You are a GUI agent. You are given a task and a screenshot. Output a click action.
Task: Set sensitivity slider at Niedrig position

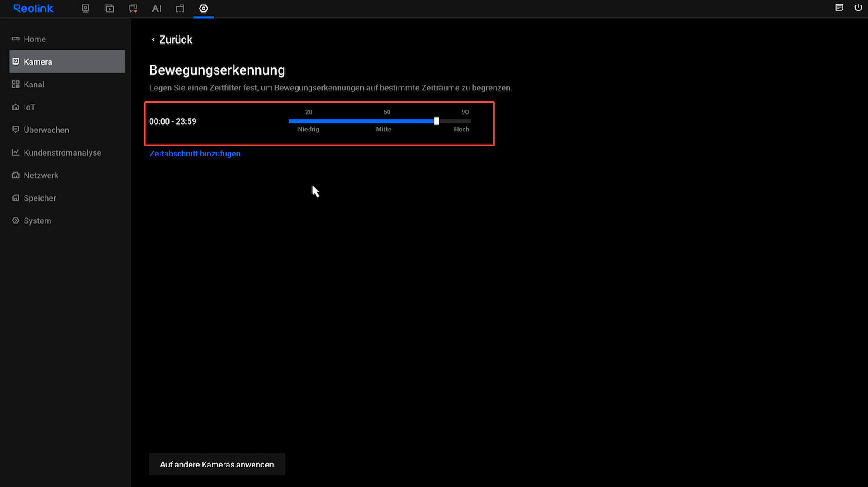click(x=309, y=121)
